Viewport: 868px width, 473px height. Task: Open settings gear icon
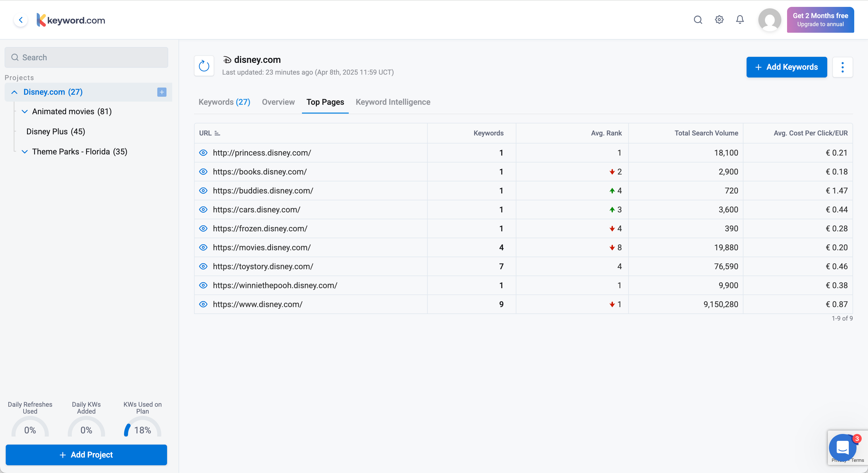719,20
